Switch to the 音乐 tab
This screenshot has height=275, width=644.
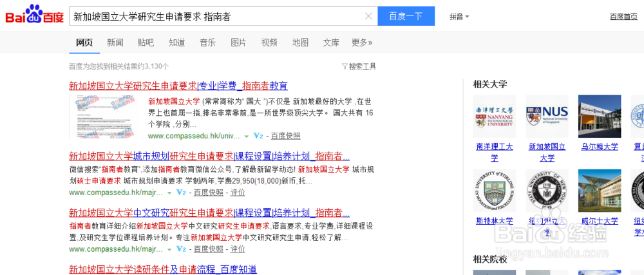pos(207,43)
